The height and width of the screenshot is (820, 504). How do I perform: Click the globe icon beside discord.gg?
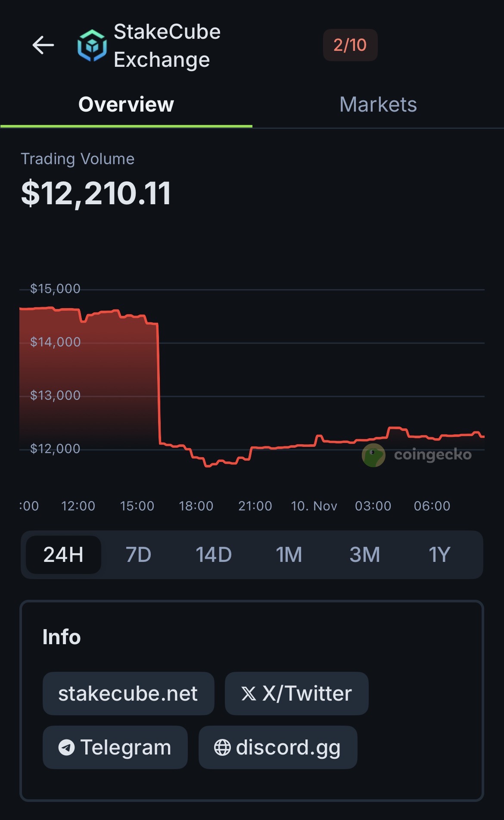coord(222,748)
